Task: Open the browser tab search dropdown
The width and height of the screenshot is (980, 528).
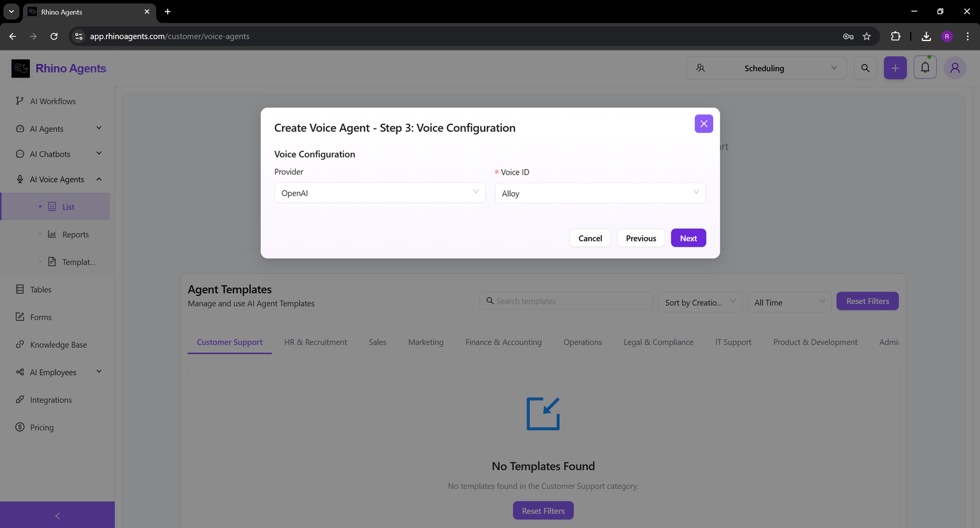Action: click(11, 12)
